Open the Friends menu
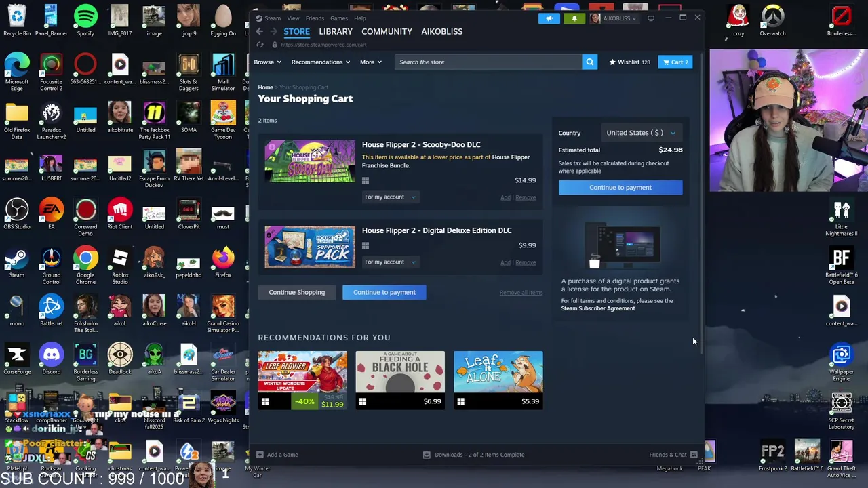Image resolution: width=868 pixels, height=488 pixels. (x=315, y=18)
